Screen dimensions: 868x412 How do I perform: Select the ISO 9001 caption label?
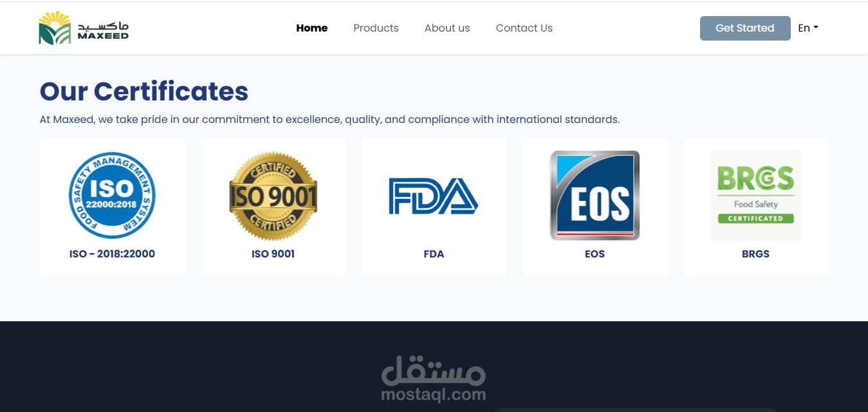[273, 254]
